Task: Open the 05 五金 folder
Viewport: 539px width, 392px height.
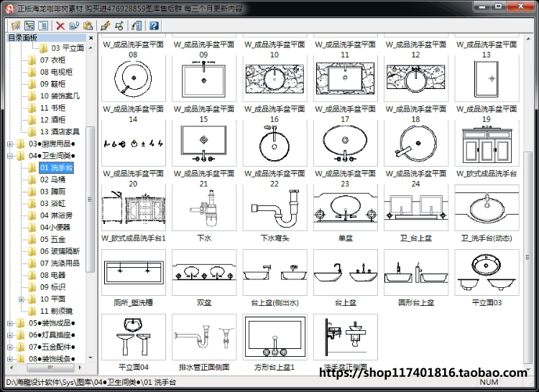Action: coord(52,239)
